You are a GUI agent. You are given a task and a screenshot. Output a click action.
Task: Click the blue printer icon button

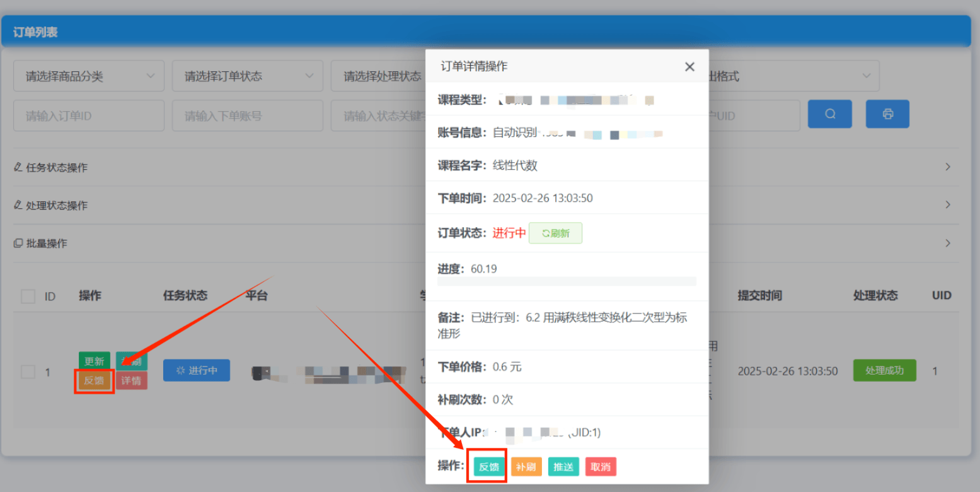[x=887, y=114]
